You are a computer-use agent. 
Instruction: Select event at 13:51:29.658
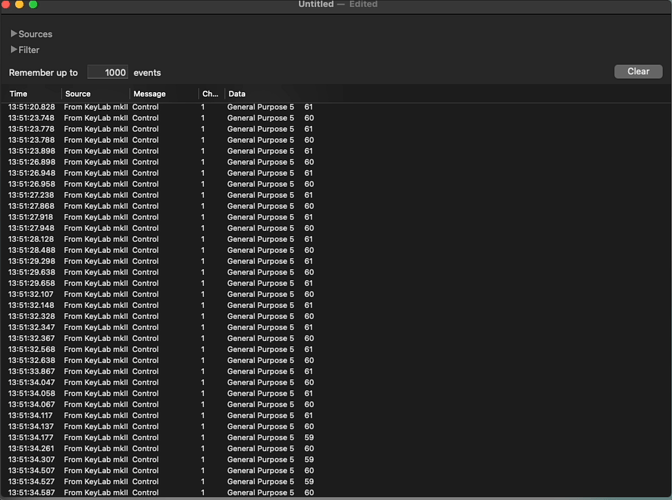coord(336,283)
